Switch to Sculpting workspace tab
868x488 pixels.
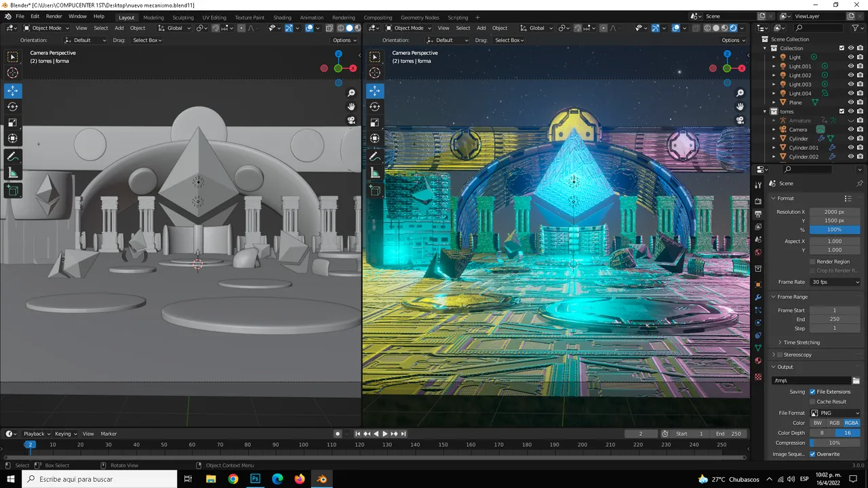182,18
